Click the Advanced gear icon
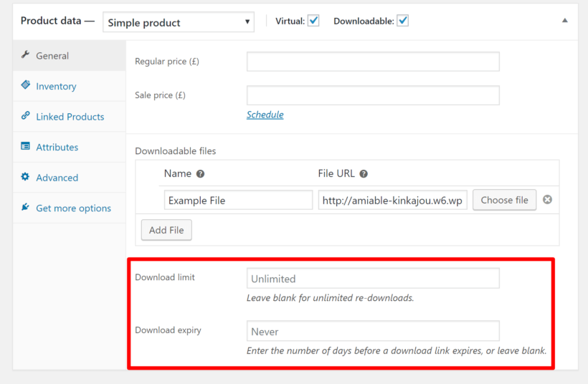Image resolution: width=588 pixels, height=384 pixels. click(x=25, y=176)
